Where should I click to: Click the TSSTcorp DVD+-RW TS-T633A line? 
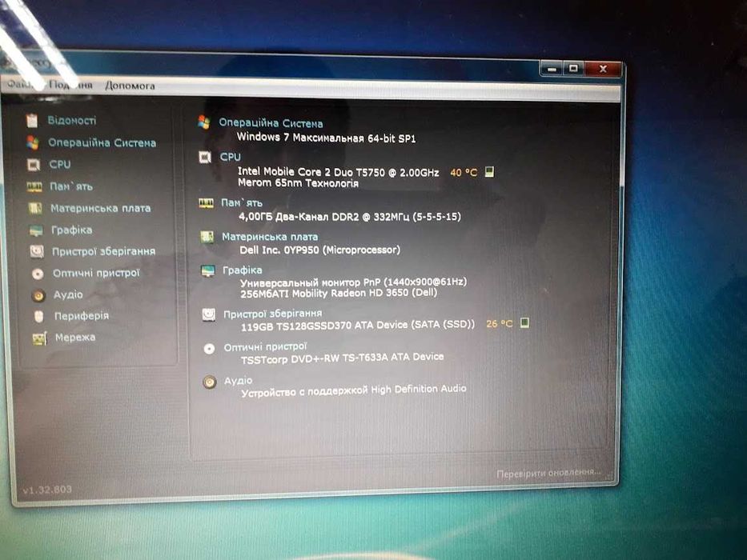[x=343, y=358]
